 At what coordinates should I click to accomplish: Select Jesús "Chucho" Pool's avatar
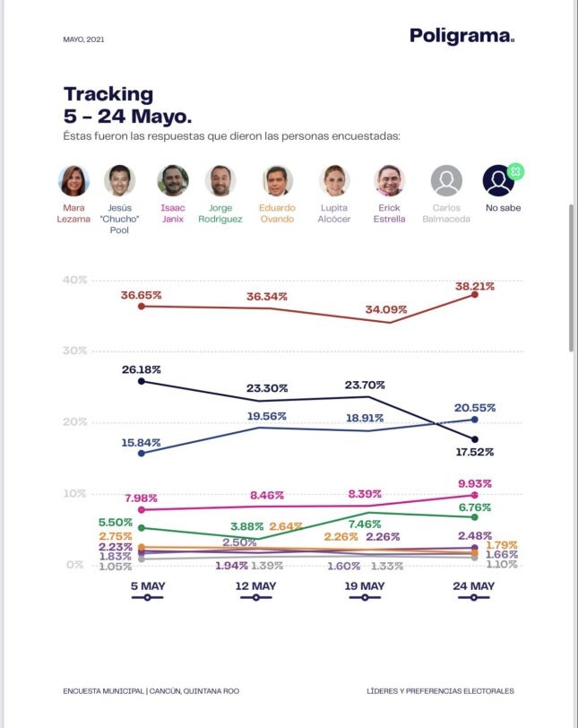(120, 181)
